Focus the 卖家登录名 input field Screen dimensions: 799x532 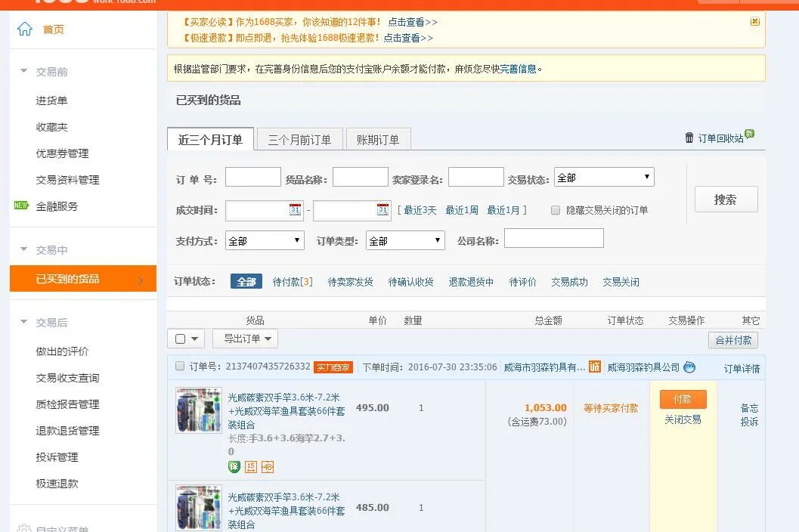[x=476, y=177]
